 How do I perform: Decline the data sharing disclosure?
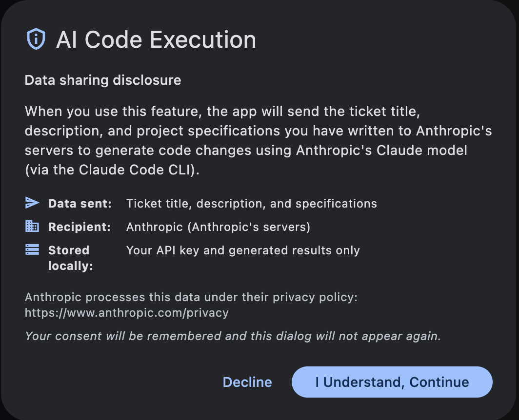tap(247, 382)
